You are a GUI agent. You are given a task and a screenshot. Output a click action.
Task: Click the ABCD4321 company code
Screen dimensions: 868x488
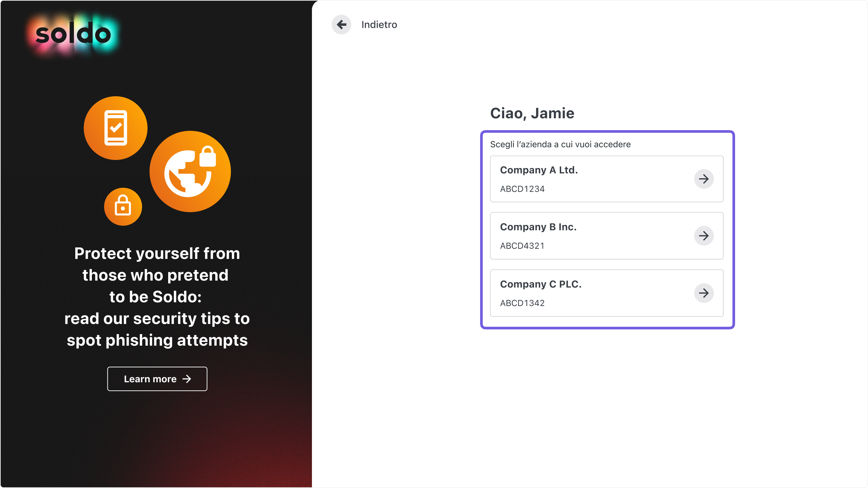(522, 246)
